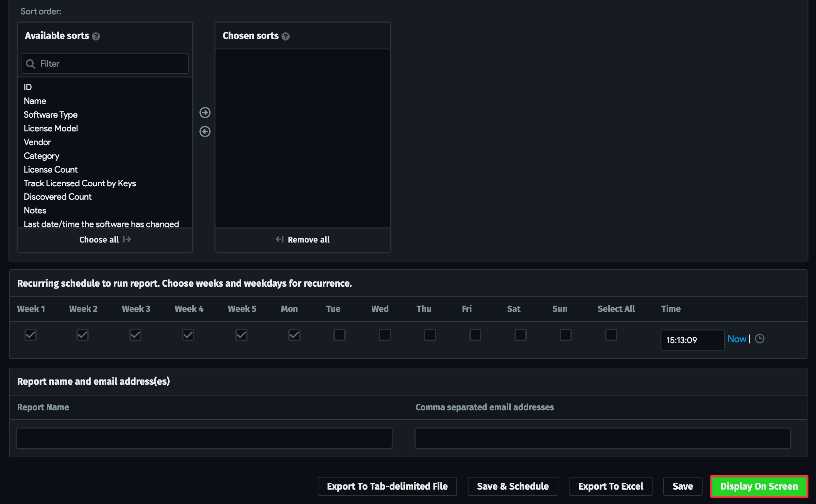Image resolution: width=816 pixels, height=504 pixels.
Task: Click Remove all button
Action: [302, 240]
